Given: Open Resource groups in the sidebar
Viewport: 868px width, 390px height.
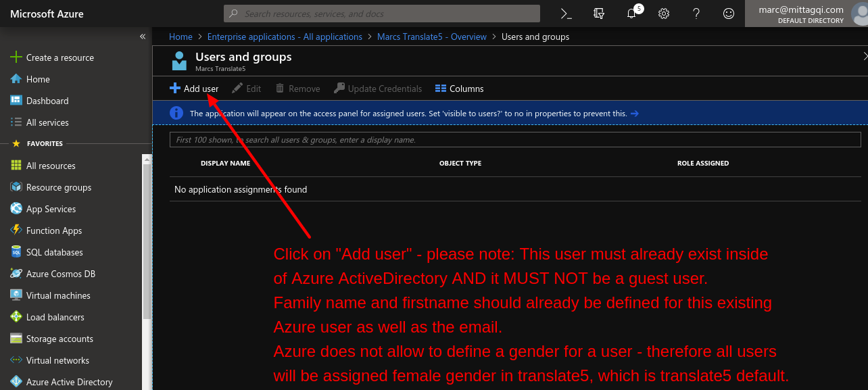Looking at the screenshot, I should [59, 187].
